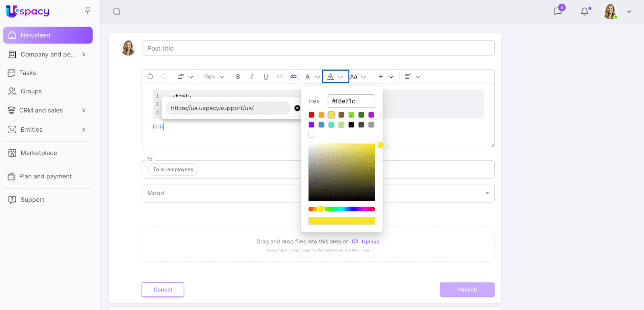644x310 pixels.
Task: Clear the link URL with X button
Action: (297, 108)
